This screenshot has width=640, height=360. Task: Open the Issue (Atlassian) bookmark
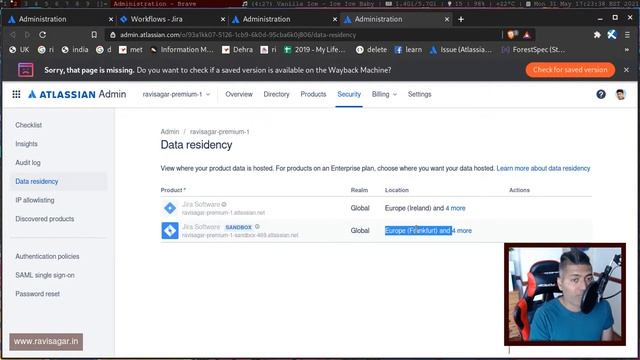tap(461, 49)
